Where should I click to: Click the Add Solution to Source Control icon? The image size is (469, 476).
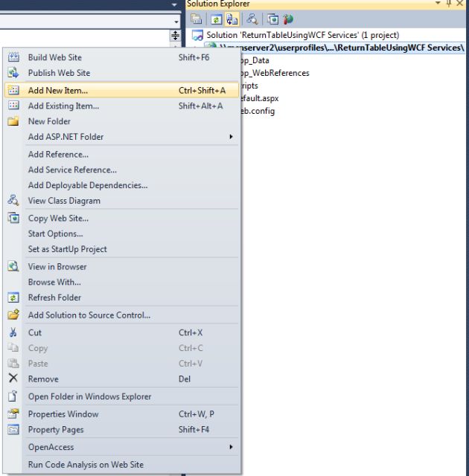[13, 315]
